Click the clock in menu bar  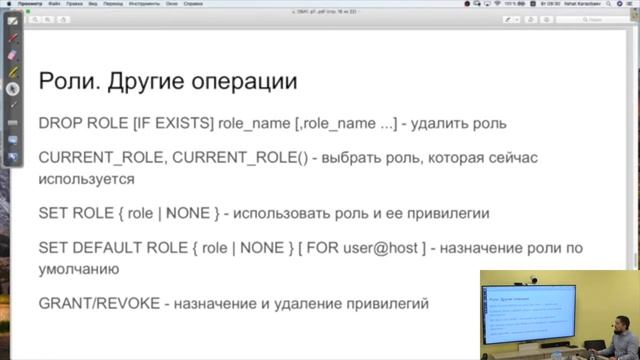[550, 4]
